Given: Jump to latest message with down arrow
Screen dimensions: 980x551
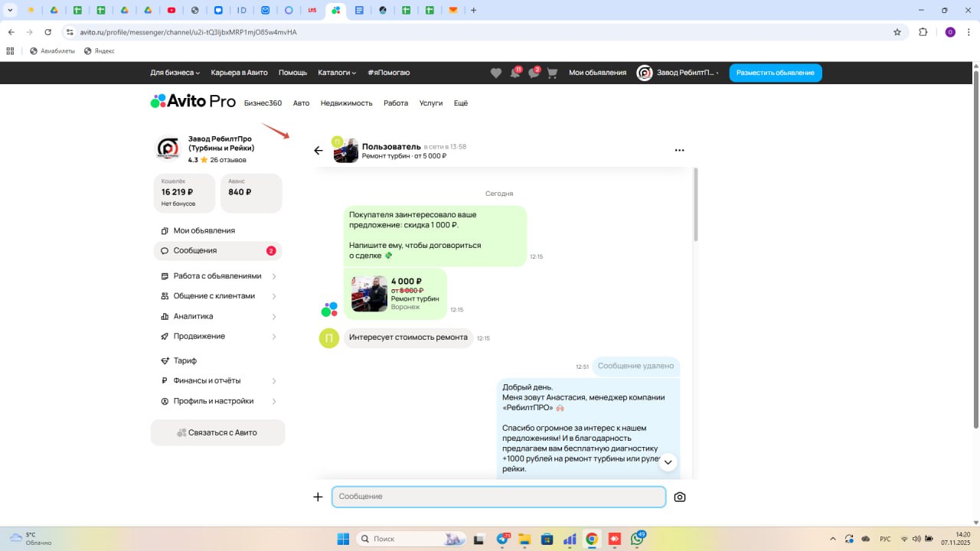Looking at the screenshot, I should (x=668, y=461).
